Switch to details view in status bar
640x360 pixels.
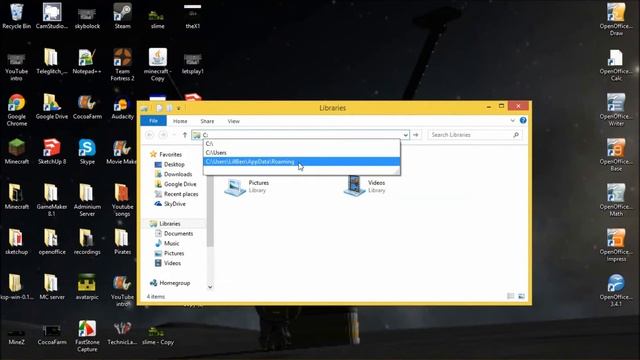point(511,296)
